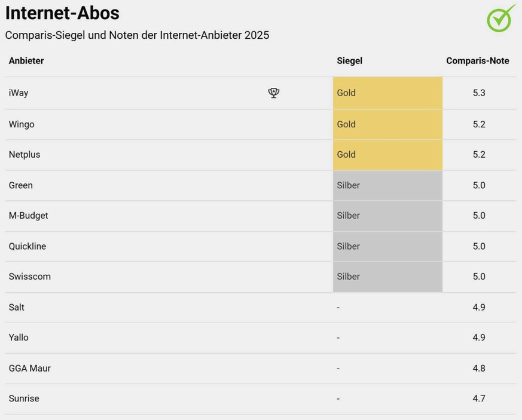Viewport: 522px width, 420px height.
Task: Select Yallo's Comparis-Note value 4.9
Action: pyautogui.click(x=479, y=338)
